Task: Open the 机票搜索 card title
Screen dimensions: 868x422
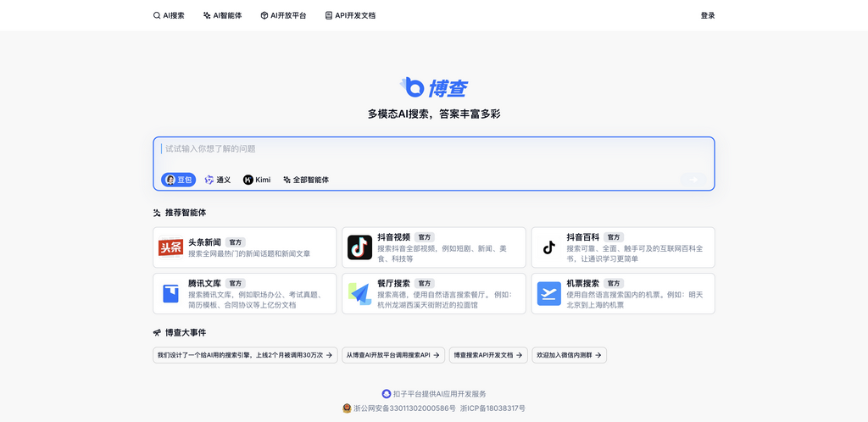Action: coord(583,283)
